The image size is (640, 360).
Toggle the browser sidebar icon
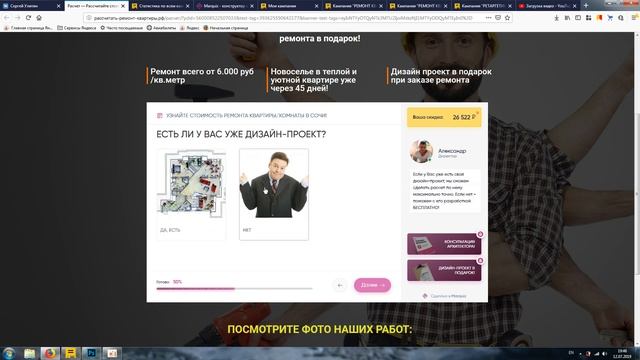click(x=578, y=18)
